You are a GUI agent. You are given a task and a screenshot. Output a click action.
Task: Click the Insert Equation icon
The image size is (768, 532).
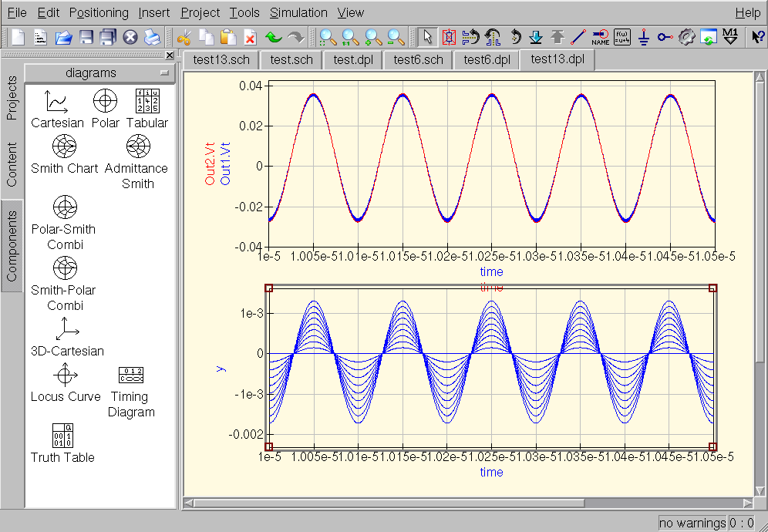click(x=622, y=37)
